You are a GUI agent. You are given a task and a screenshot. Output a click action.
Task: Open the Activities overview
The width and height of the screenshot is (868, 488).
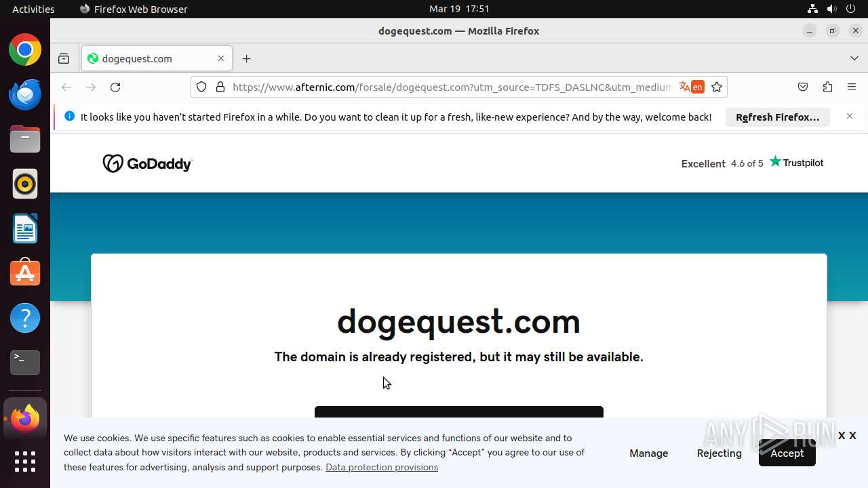coord(33,9)
